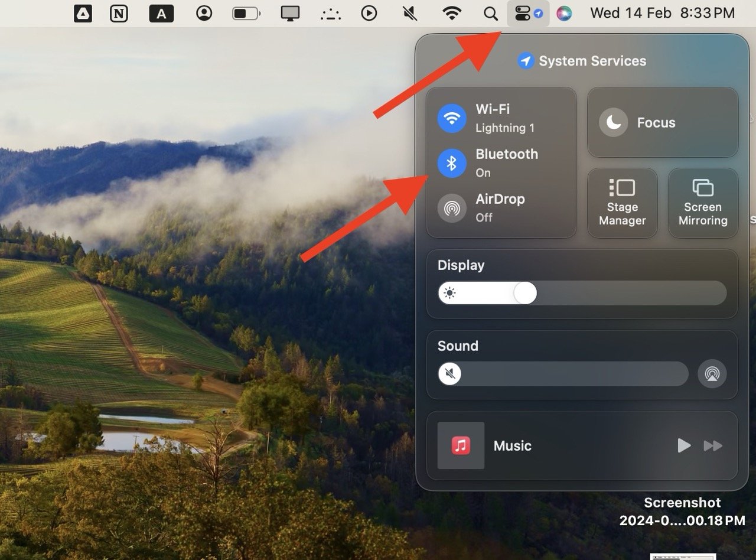Enable Stage Manager

point(622,203)
